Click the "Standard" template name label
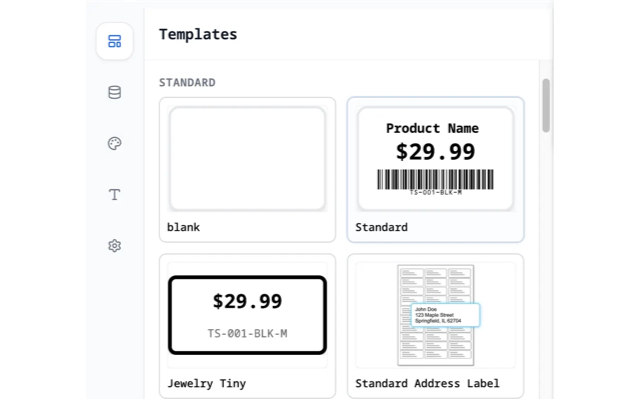 pos(381,227)
